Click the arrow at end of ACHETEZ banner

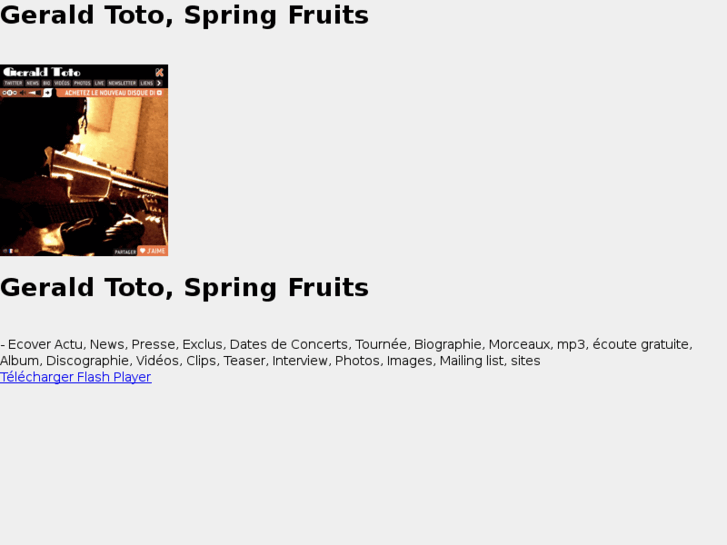[x=159, y=93]
